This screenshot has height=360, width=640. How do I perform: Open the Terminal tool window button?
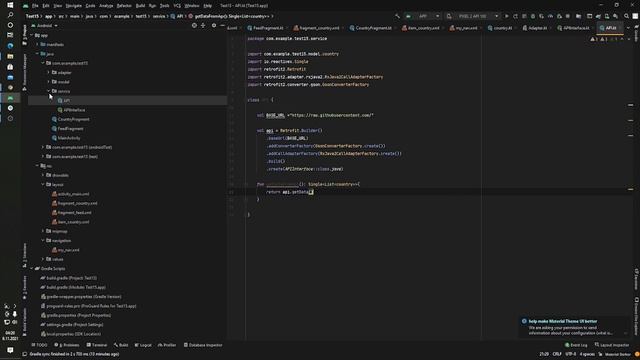[97, 345]
